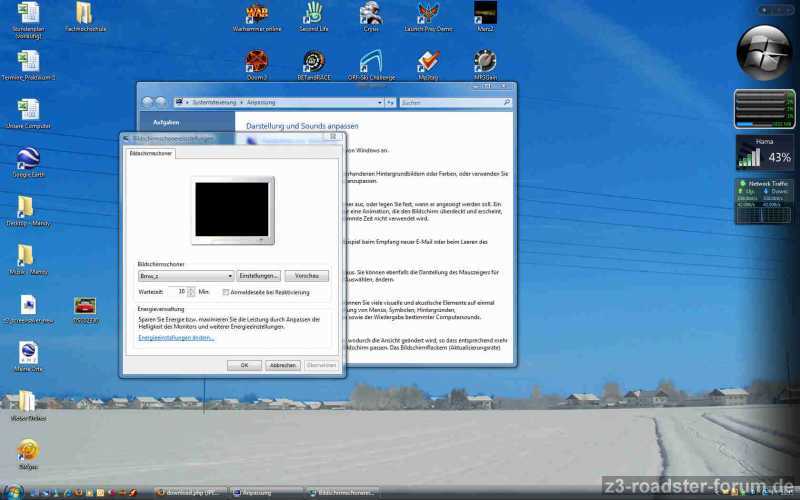The image size is (800, 500).
Task: Open the Warhammer Online desktop shortcut
Action: (258, 13)
